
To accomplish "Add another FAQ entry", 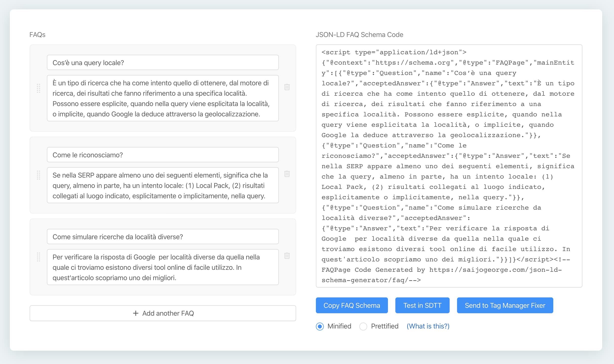I will point(163,313).
